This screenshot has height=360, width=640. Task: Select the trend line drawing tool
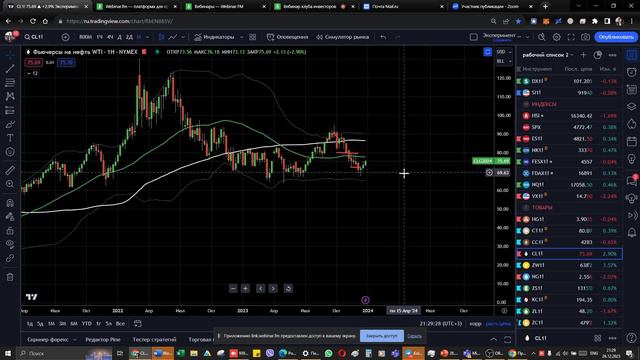pyautogui.click(x=10, y=69)
